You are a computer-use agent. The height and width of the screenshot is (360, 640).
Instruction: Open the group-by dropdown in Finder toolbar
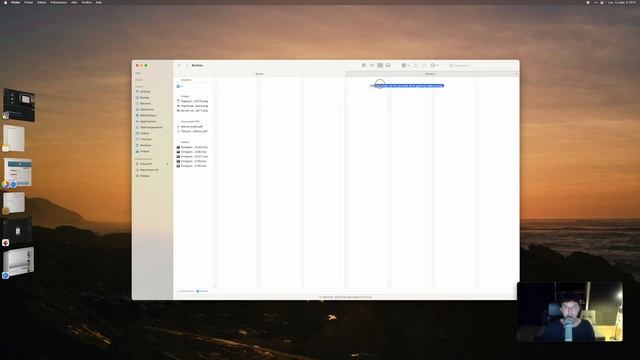(x=405, y=65)
